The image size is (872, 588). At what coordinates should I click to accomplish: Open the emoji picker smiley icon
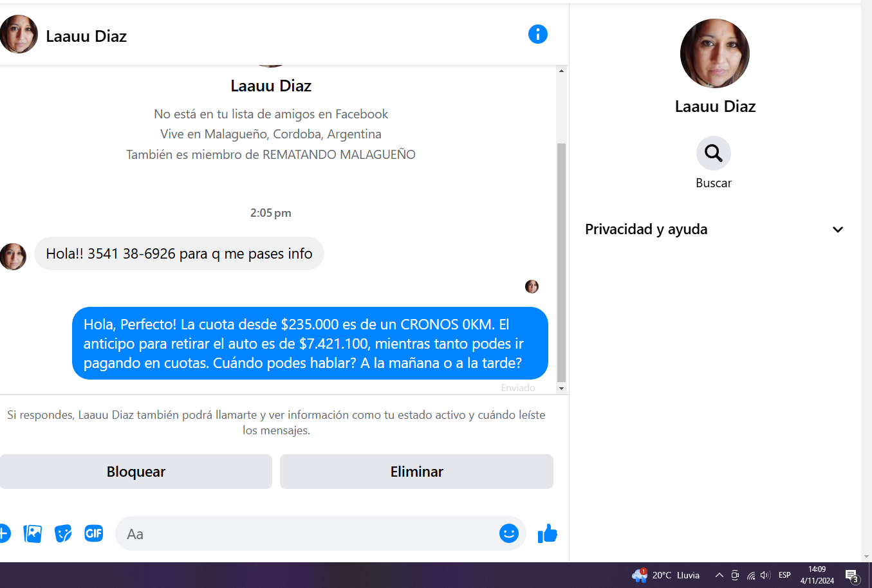(509, 533)
